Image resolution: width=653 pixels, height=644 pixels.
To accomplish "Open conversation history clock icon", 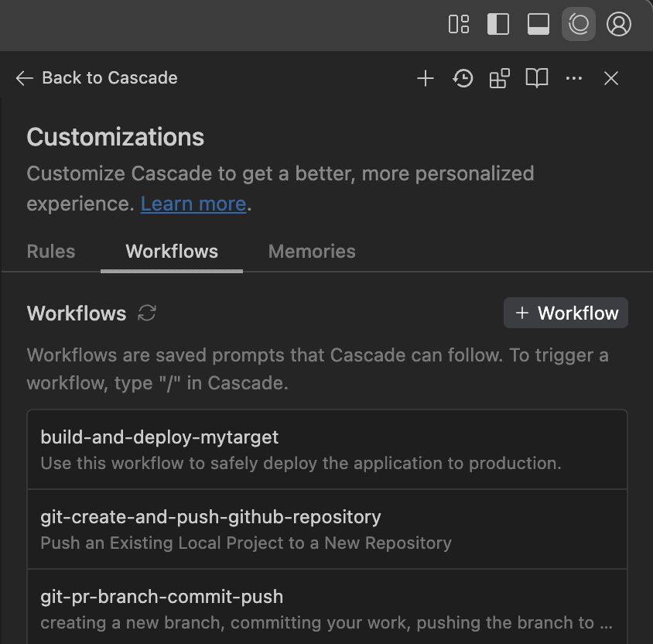I will pyautogui.click(x=463, y=78).
